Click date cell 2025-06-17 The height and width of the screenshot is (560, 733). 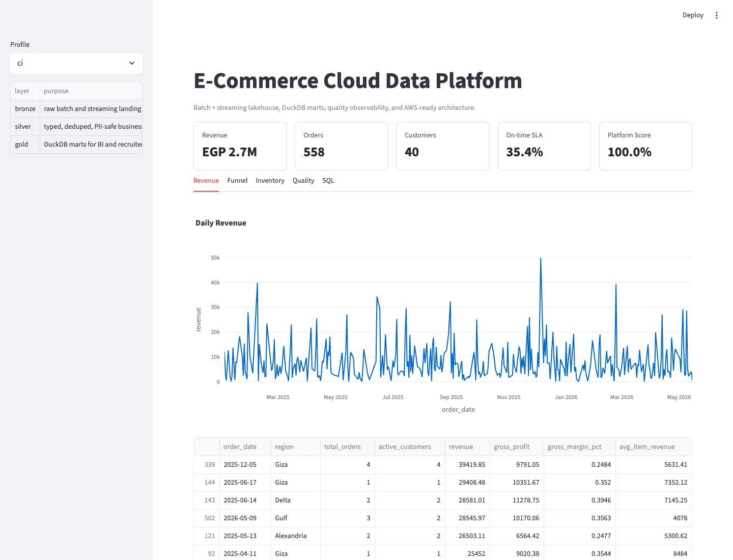(245, 483)
